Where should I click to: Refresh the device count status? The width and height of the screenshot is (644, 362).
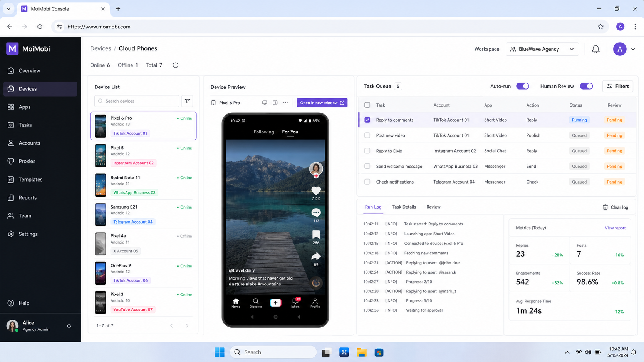pyautogui.click(x=176, y=65)
